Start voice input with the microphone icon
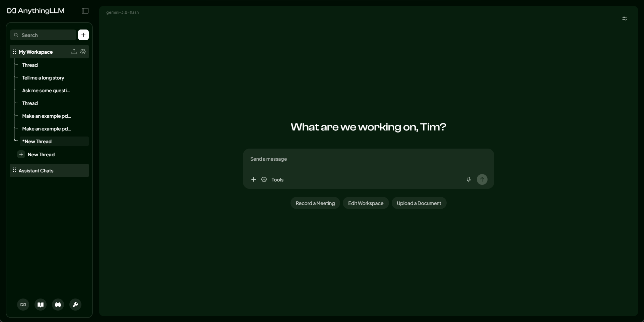Screen dimensions: 644x322 469,179
